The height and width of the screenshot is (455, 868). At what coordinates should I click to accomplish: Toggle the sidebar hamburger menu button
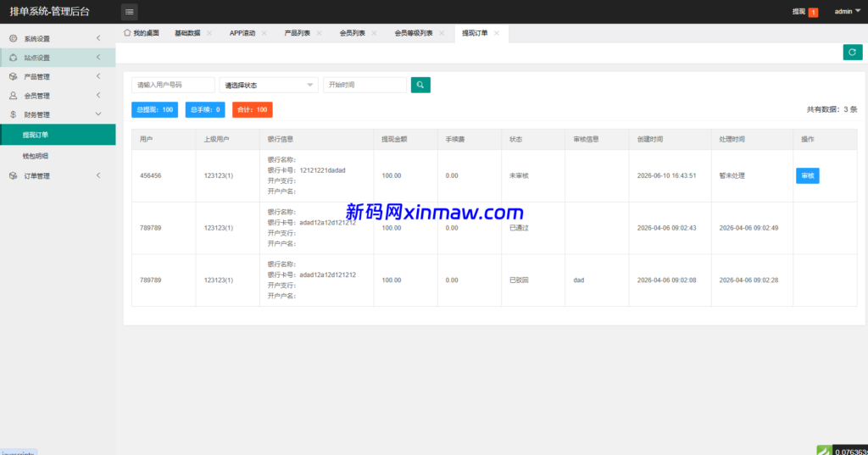129,12
